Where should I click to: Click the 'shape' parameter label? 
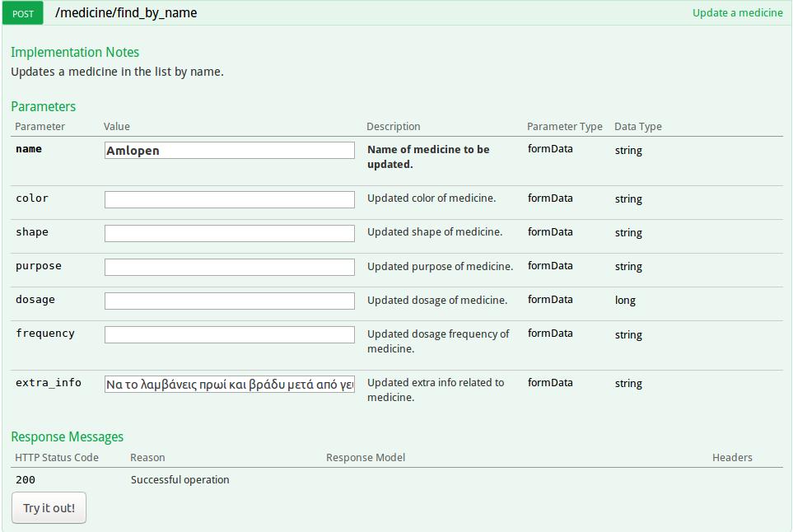point(32,231)
